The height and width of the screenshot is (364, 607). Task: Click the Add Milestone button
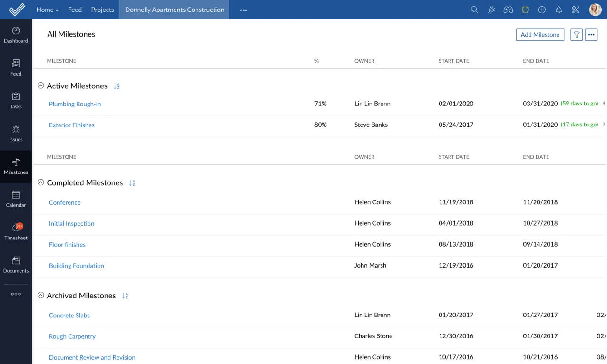(540, 35)
